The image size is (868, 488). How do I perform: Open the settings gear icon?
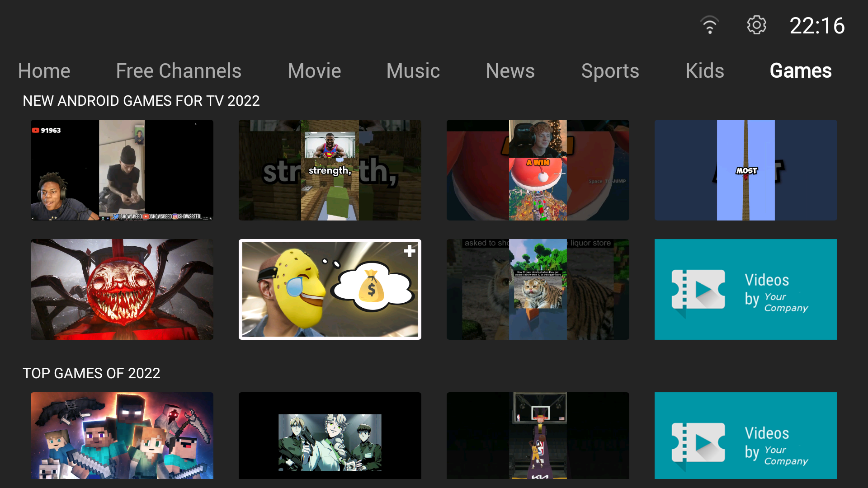[x=756, y=25]
